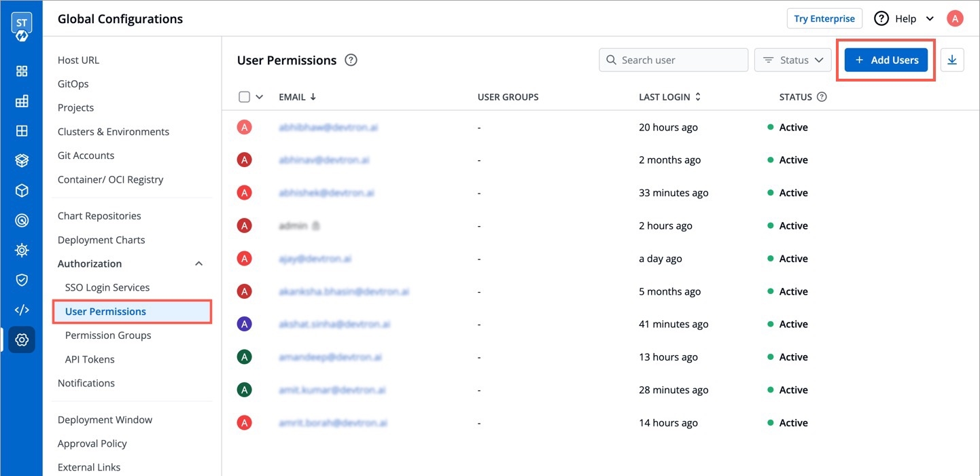Click avatar of user with 41 minutes ago login
980x476 pixels.
pyautogui.click(x=244, y=324)
